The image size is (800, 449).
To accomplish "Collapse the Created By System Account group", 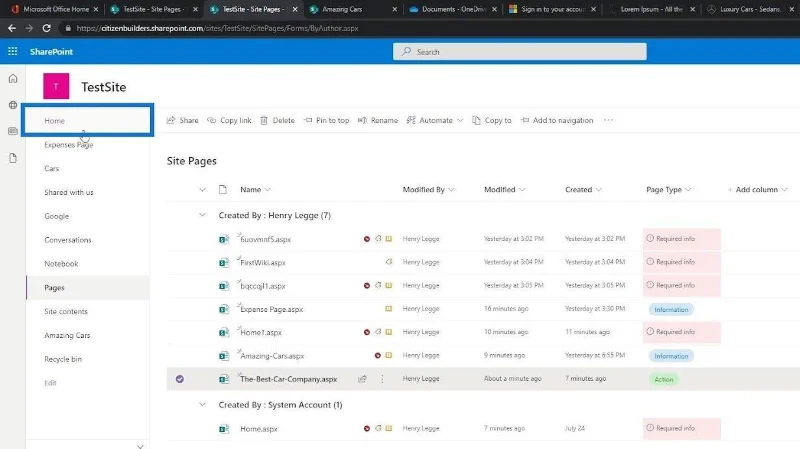I will pos(203,405).
